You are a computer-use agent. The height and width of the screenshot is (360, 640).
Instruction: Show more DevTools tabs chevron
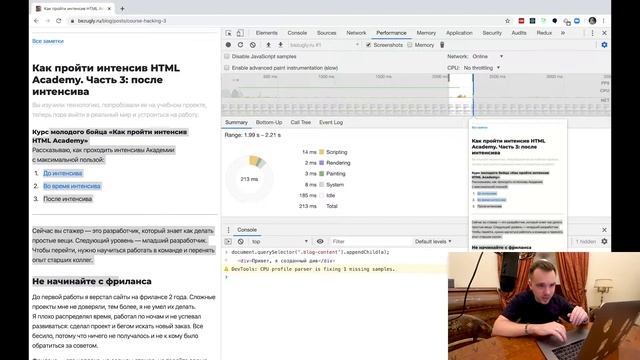[x=563, y=33]
